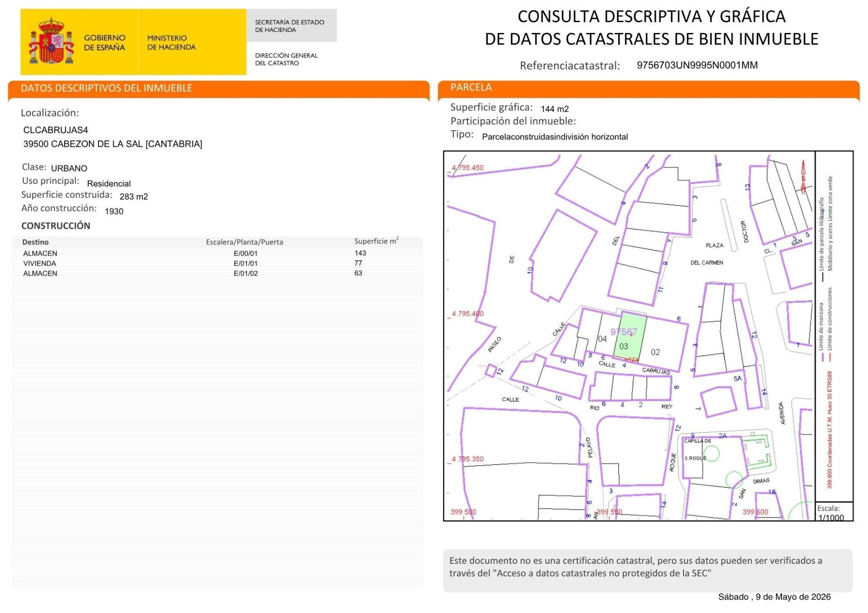Click the 'MINISTERIO DE HACIENDA' text
The height and width of the screenshot is (613, 868).
(x=171, y=42)
